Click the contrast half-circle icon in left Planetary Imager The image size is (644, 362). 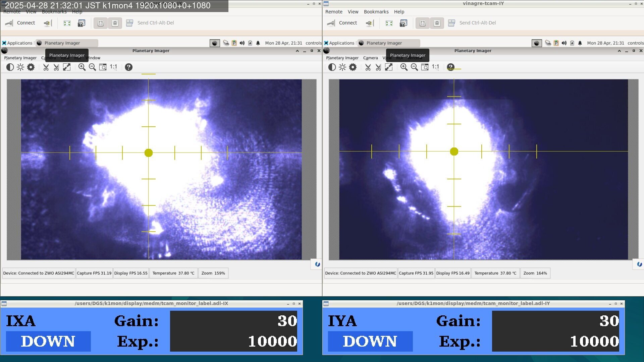[x=10, y=67]
